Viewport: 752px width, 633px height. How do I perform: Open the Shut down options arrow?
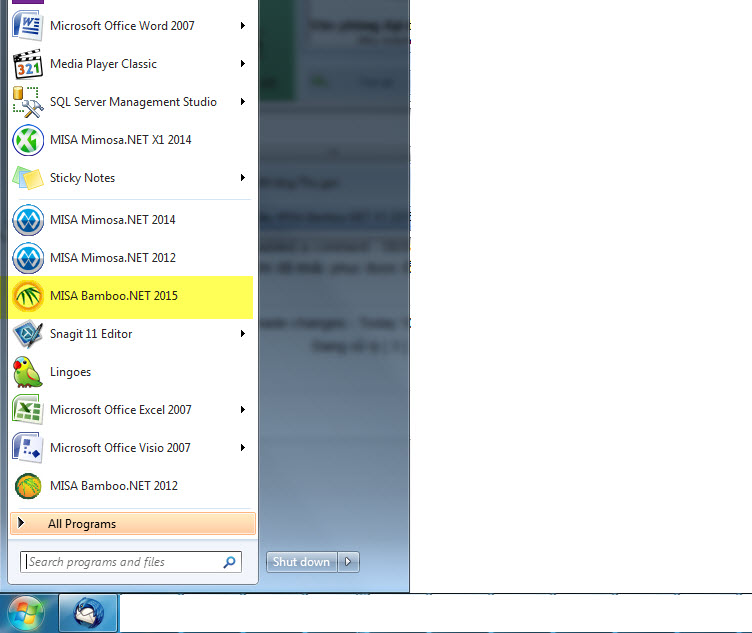[x=348, y=562]
